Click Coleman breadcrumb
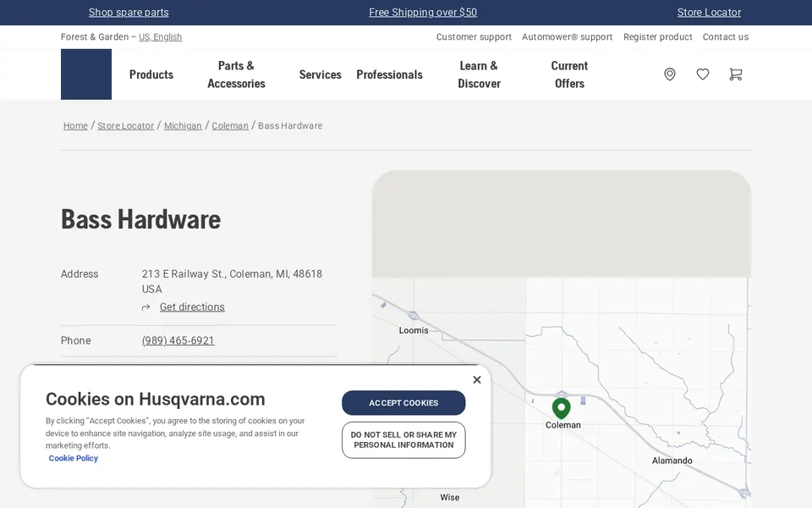 point(230,126)
